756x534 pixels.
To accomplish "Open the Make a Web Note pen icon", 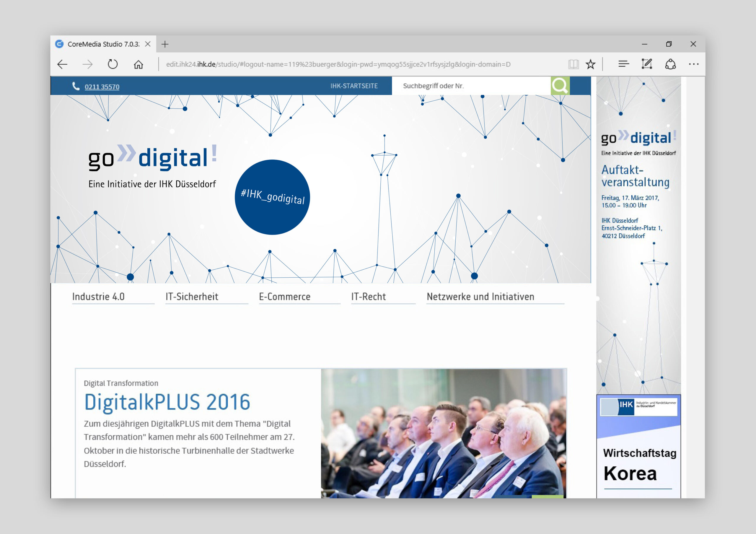I will coord(647,64).
